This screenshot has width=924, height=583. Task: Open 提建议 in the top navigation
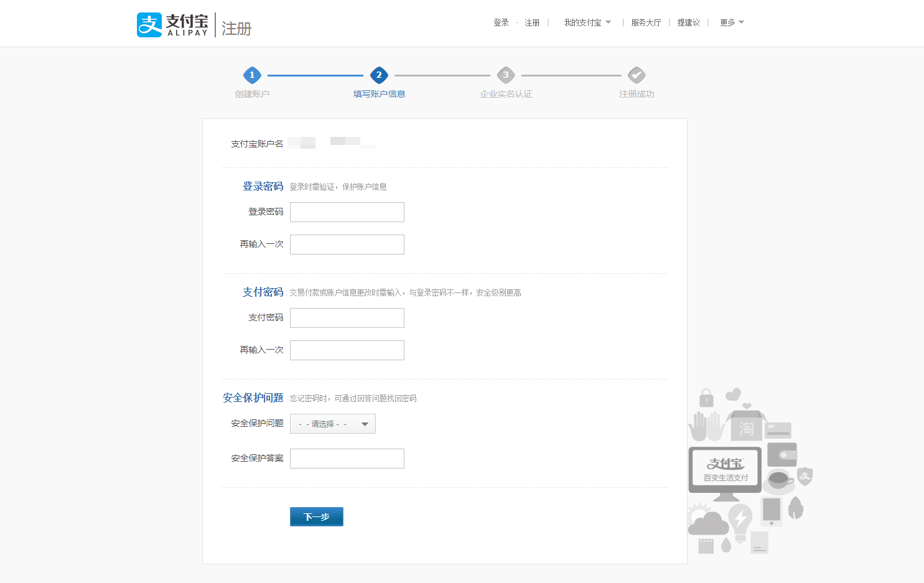tap(688, 23)
